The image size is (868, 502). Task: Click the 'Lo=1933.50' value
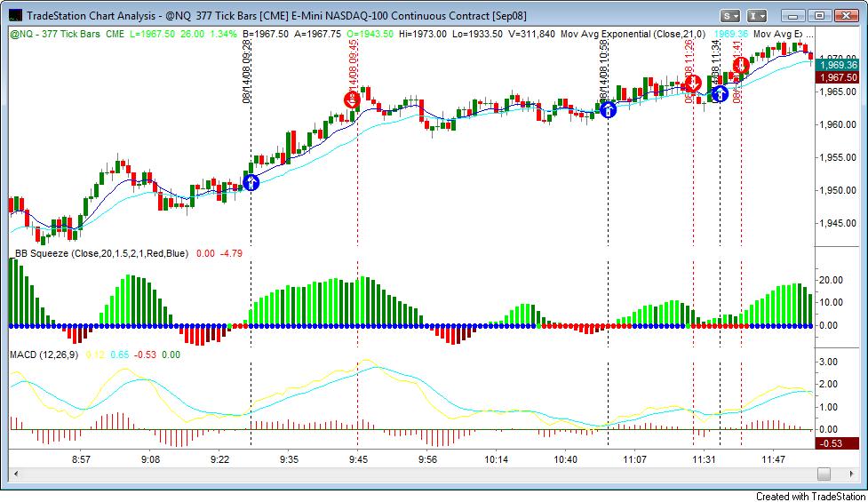478,34
